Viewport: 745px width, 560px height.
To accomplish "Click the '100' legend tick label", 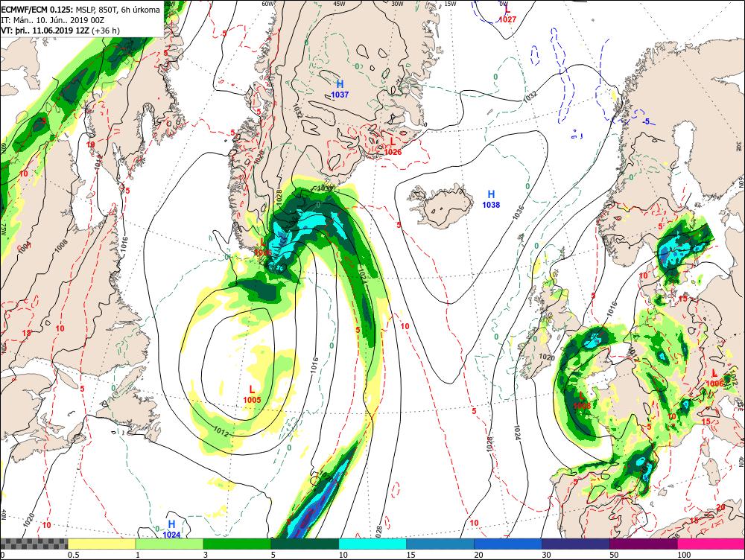I will tap(684, 555).
